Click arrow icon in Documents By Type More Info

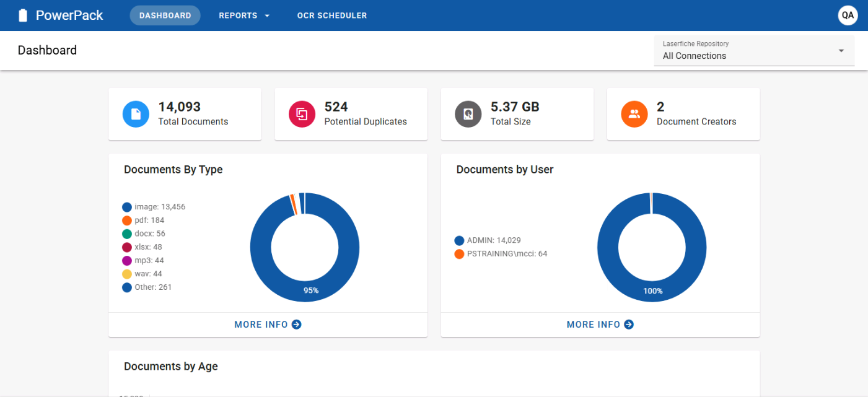297,325
